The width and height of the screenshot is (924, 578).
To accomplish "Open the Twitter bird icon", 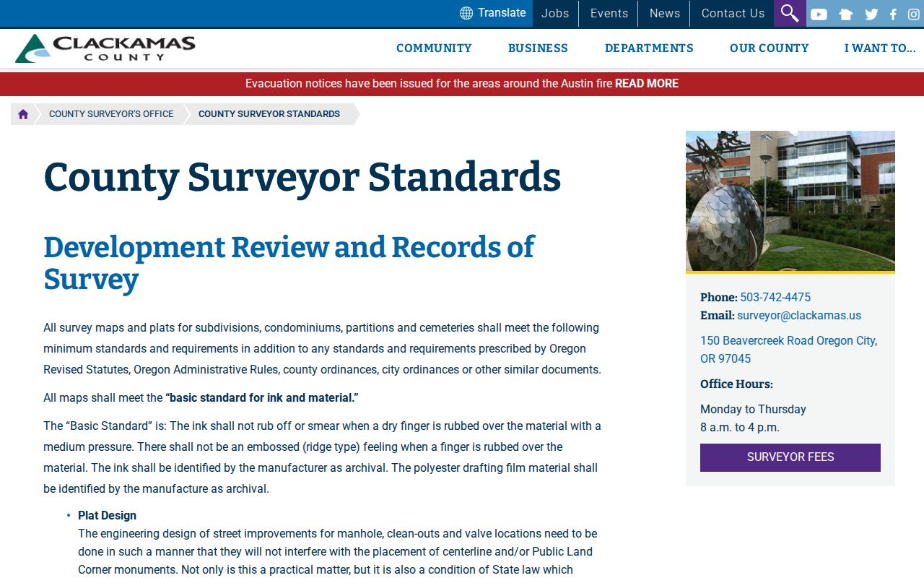I will [x=871, y=14].
